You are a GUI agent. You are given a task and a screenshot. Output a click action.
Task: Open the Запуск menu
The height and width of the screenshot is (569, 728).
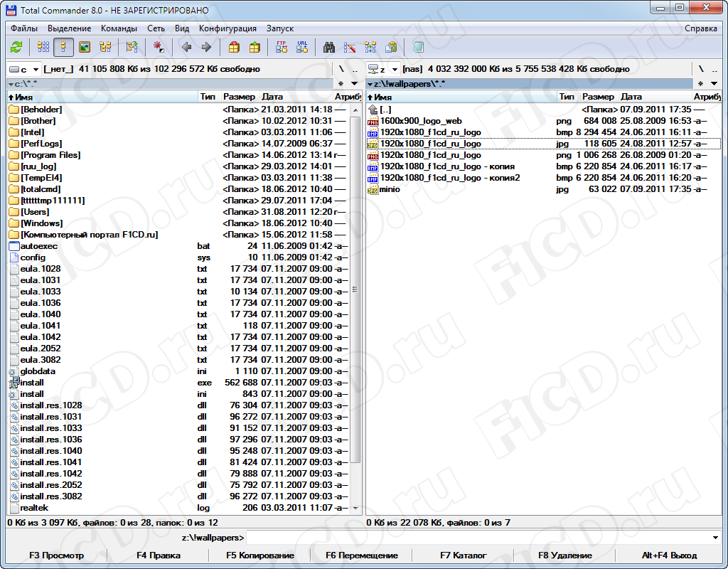click(280, 28)
